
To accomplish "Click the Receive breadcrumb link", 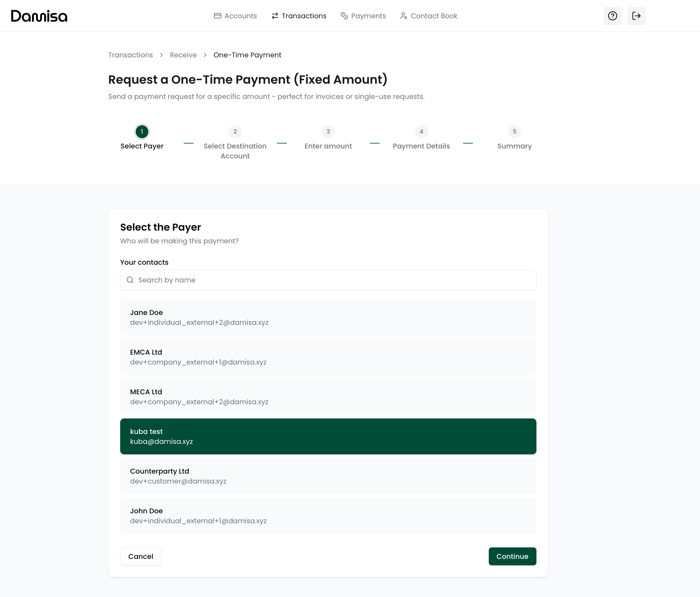I will pyautogui.click(x=183, y=55).
